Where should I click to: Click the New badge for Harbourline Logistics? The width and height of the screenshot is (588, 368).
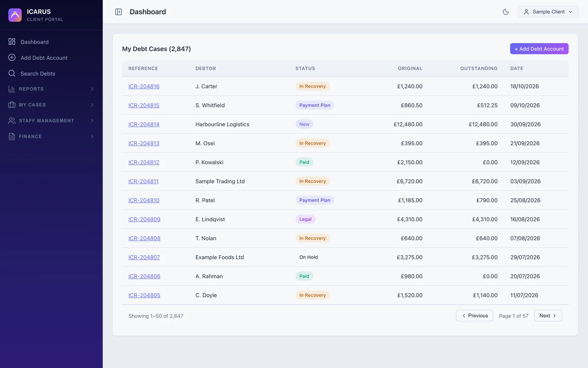(x=304, y=124)
